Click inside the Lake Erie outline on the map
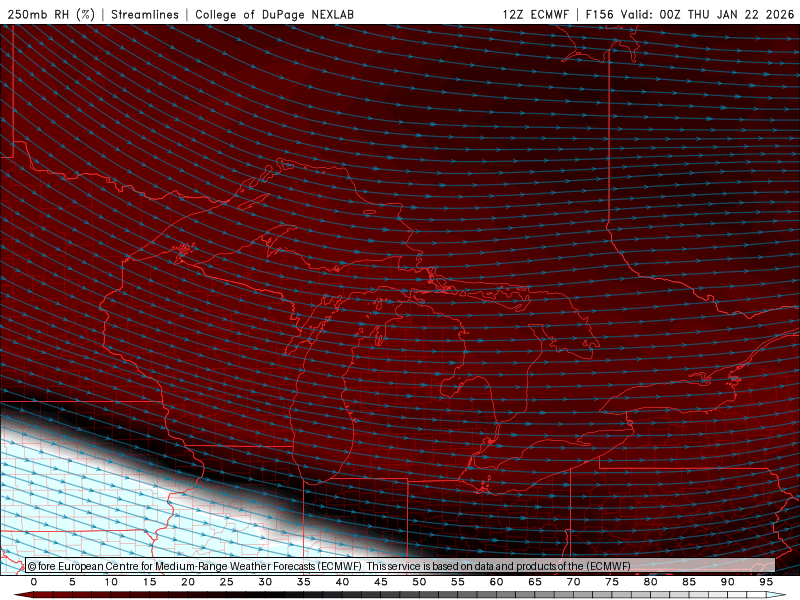Screen dimensions: 800x600 coord(546,459)
